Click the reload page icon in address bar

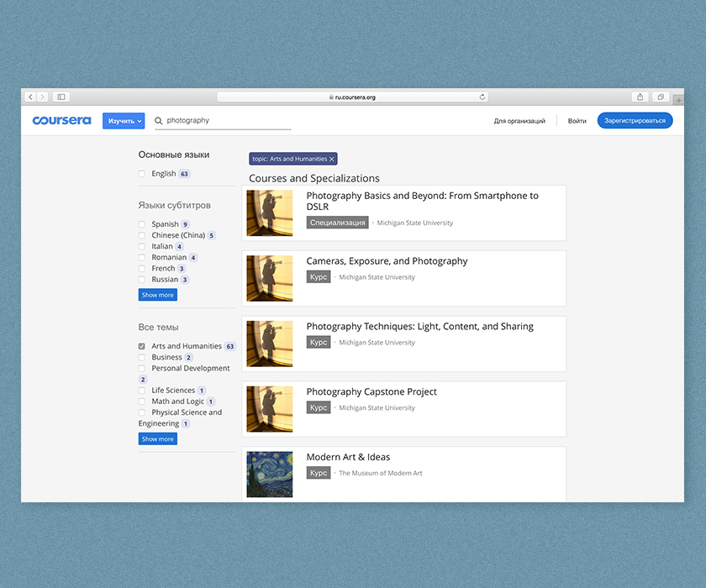pyautogui.click(x=482, y=97)
